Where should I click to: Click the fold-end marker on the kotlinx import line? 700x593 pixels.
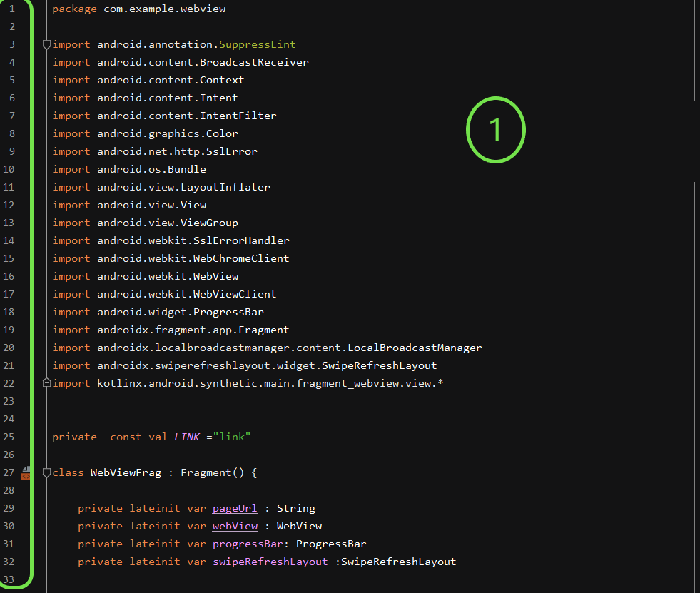46,382
